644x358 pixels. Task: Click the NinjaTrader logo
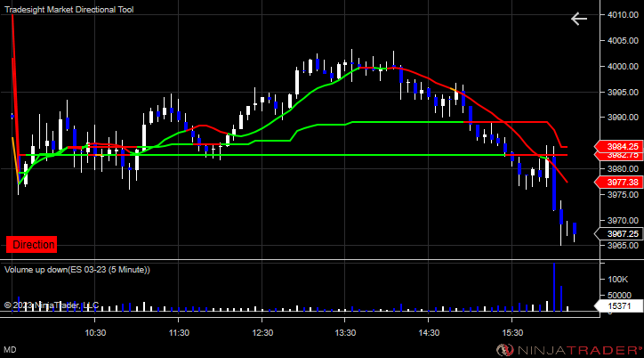[x=568, y=350]
